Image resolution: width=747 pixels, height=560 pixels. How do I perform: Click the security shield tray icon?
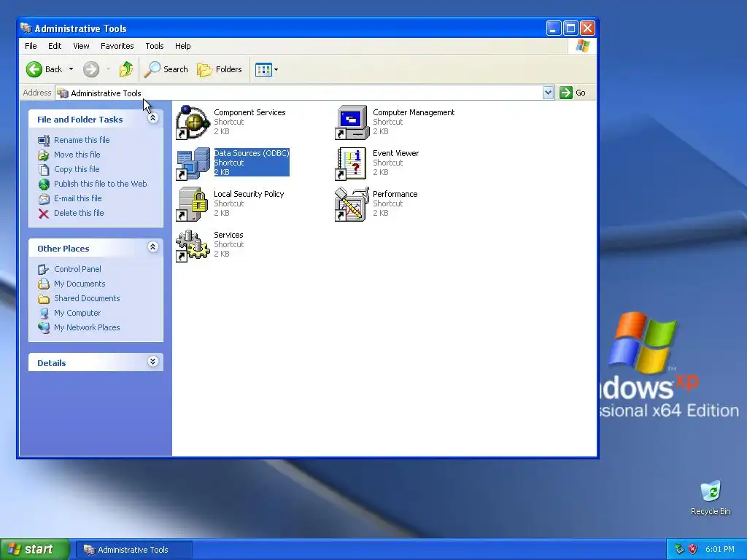pos(693,549)
